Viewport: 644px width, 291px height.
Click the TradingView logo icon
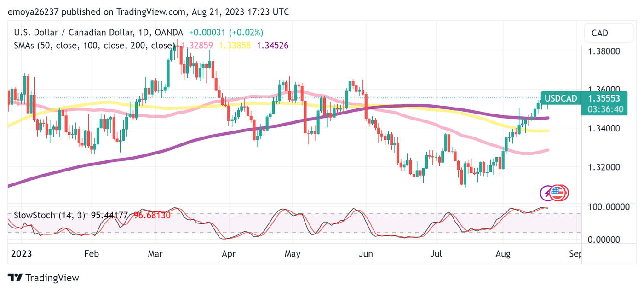[15, 278]
